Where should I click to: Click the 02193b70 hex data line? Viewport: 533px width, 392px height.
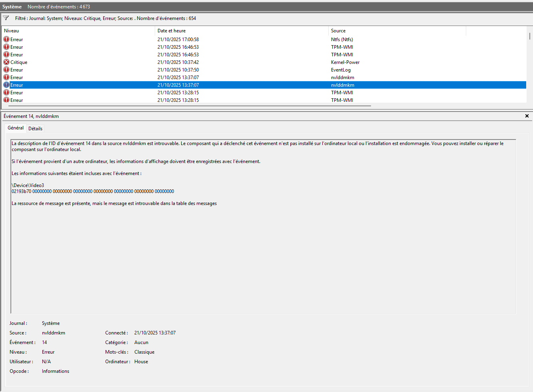pyautogui.click(x=93, y=191)
